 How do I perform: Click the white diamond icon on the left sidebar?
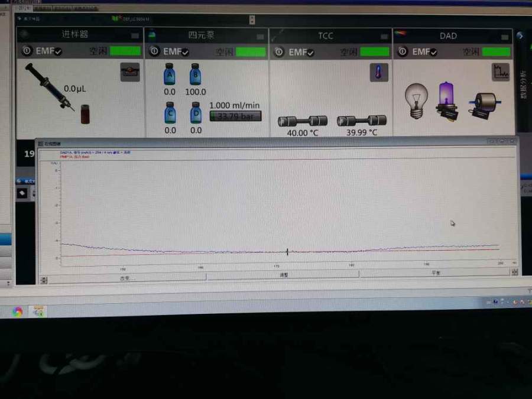(22, 193)
